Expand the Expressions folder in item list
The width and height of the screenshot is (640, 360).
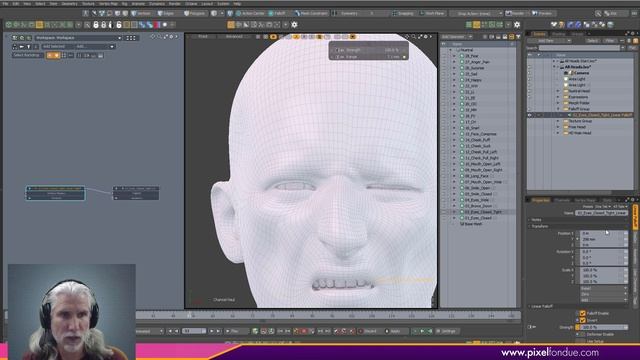(558, 97)
